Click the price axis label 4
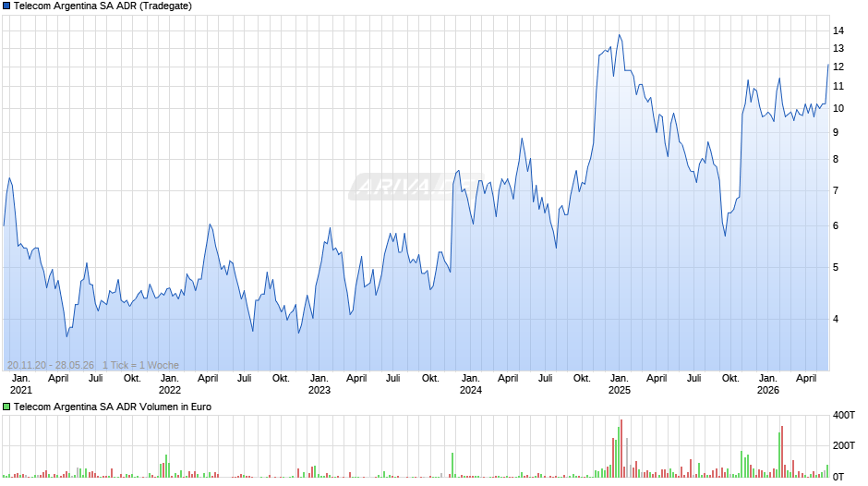 (836, 319)
